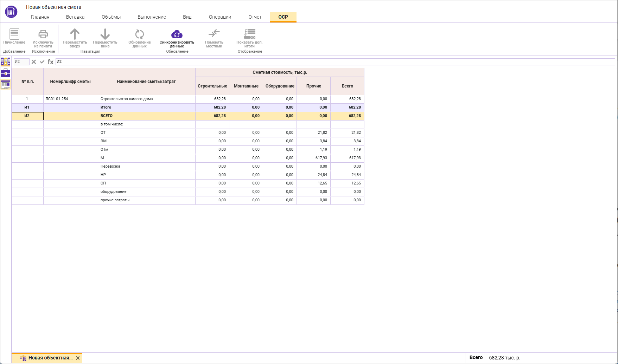Select the Строительство жилого дома cell

[x=146, y=99]
